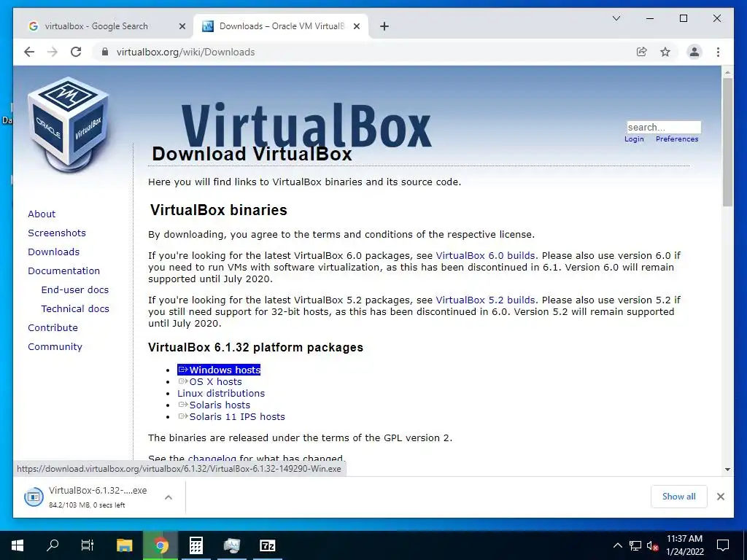Open Screenshots in the sidebar
Image resolution: width=747 pixels, height=560 pixels.
tap(57, 233)
